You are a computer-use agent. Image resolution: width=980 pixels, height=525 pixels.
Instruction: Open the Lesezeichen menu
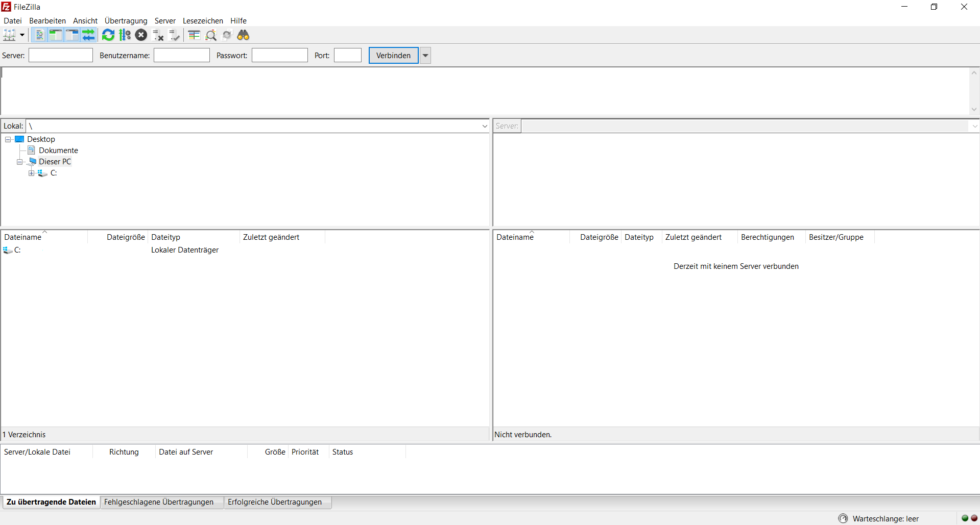pyautogui.click(x=203, y=21)
